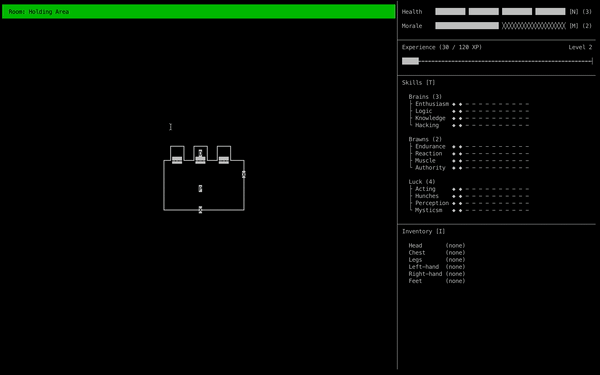Click the left cell's barred gate
The height and width of the screenshot is (375, 600).
177,160
